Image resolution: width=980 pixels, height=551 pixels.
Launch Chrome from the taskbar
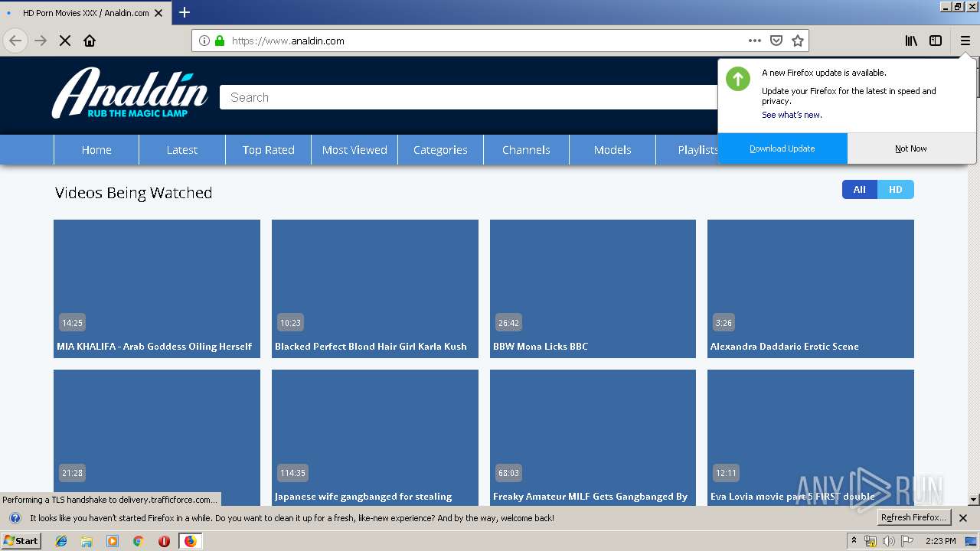[x=138, y=541]
